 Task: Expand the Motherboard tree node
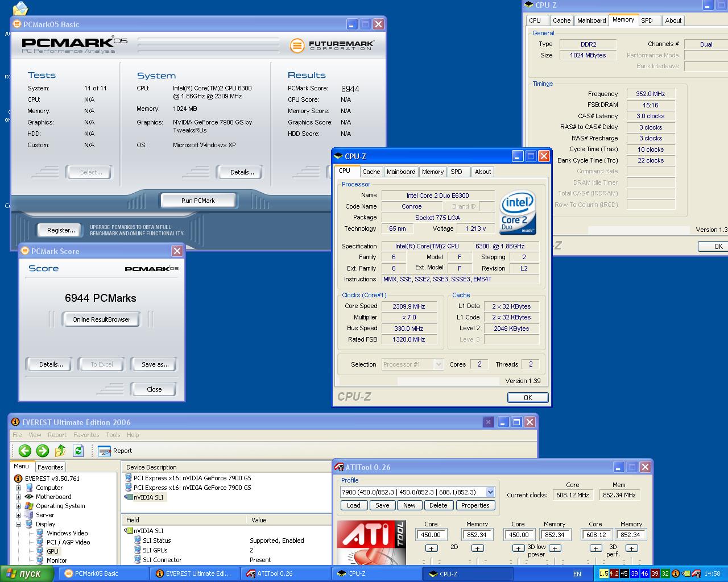18,497
